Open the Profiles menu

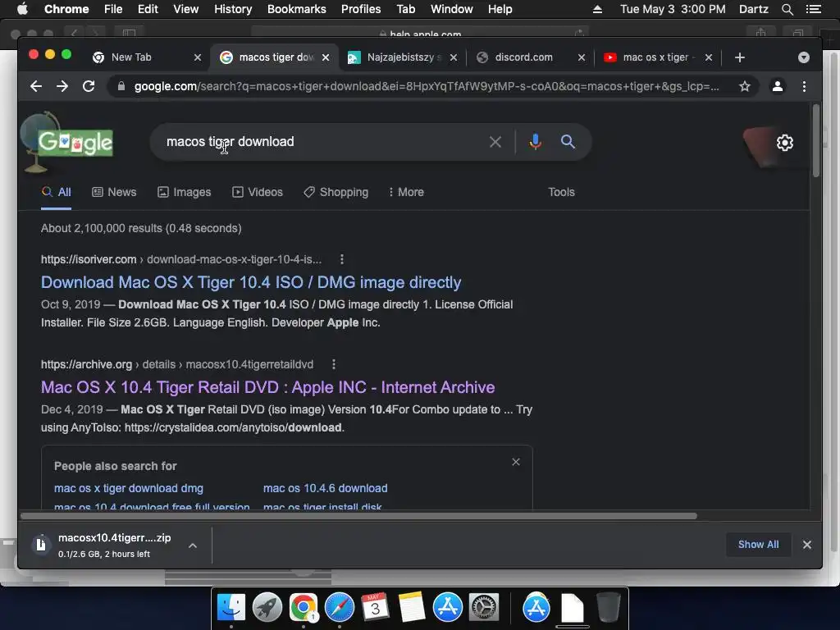coord(361,9)
